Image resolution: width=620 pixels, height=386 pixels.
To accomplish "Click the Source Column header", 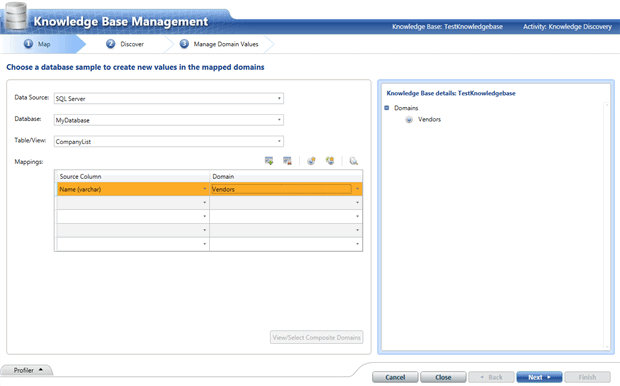I will click(133, 176).
